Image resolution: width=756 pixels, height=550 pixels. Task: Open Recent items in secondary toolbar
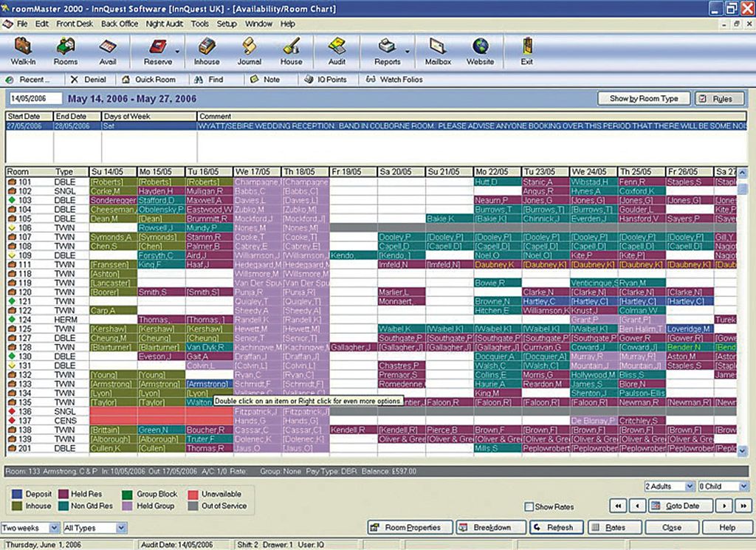click(28, 80)
